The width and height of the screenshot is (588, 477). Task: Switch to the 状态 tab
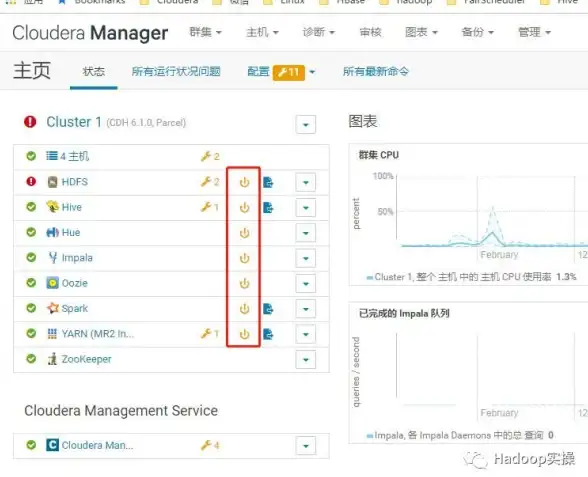pos(94,71)
